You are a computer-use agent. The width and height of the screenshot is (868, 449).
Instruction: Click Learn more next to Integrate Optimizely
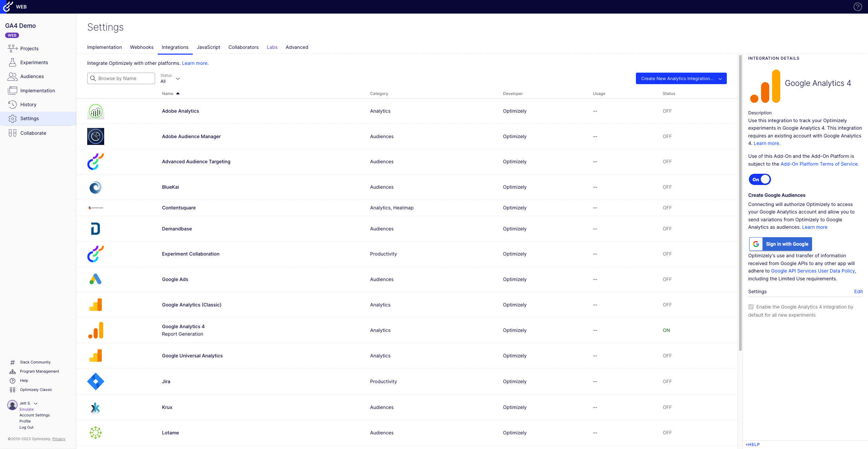coord(195,63)
